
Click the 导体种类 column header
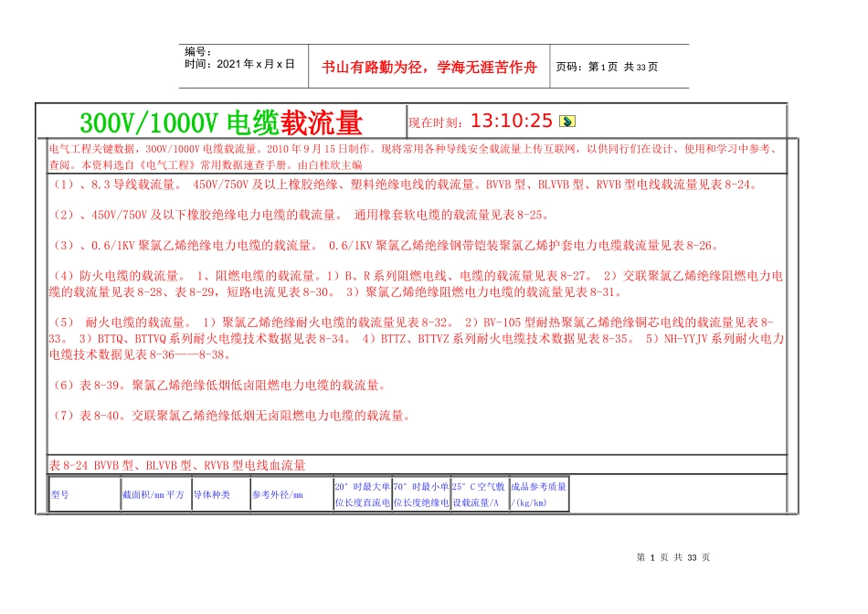pos(221,494)
